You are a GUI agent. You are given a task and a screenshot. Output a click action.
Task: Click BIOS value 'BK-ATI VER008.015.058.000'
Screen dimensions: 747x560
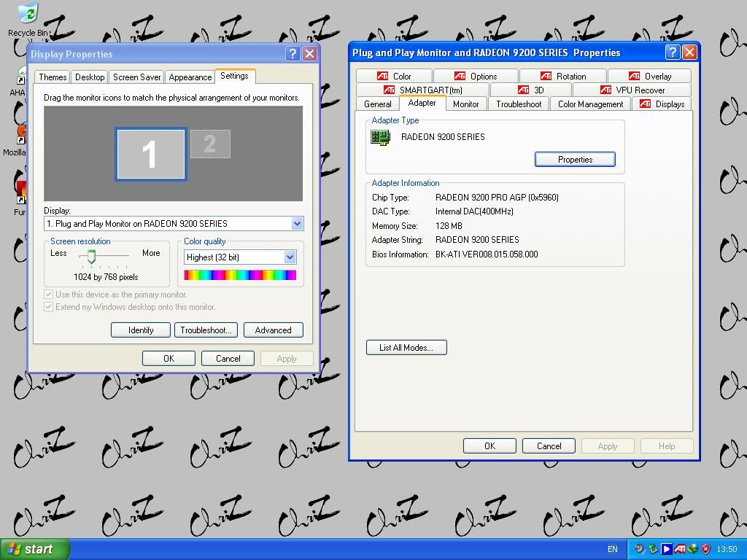[487, 254]
